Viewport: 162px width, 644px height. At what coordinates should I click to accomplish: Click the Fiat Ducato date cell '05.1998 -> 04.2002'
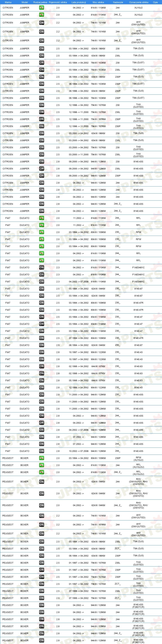pos(79,380)
